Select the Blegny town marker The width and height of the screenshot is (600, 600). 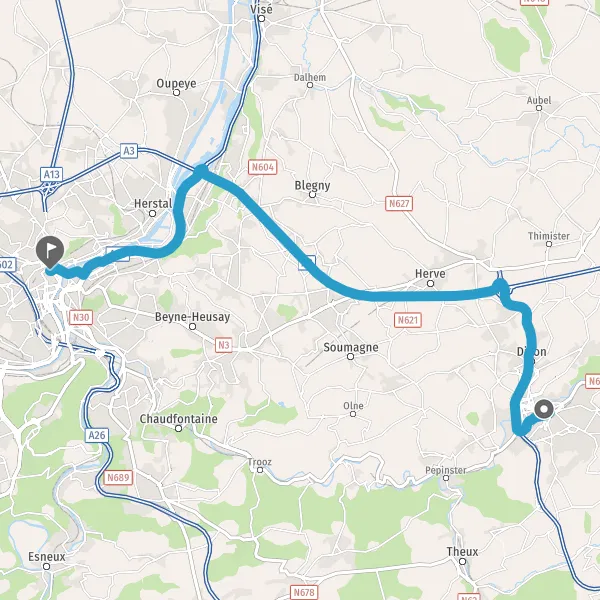(312, 195)
